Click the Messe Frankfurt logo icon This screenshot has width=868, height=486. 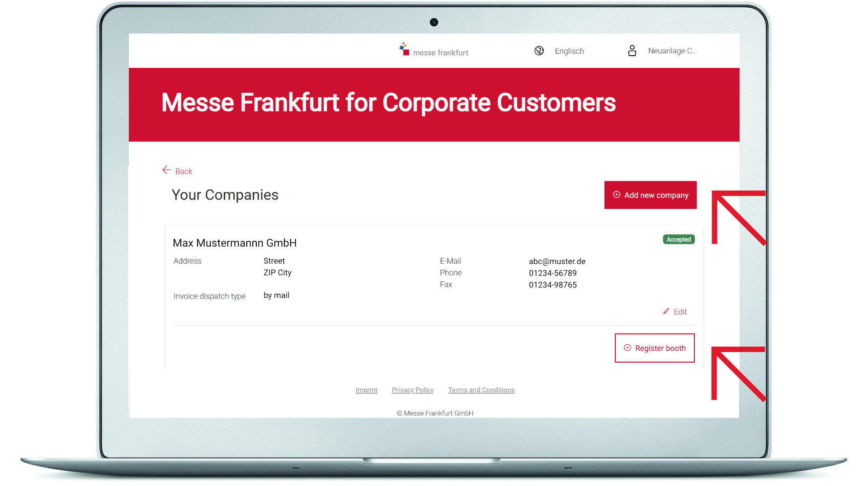[x=404, y=49]
